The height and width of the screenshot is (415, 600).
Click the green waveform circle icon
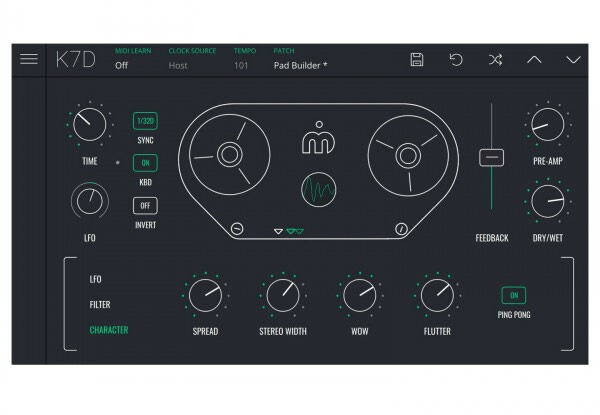[x=319, y=188]
